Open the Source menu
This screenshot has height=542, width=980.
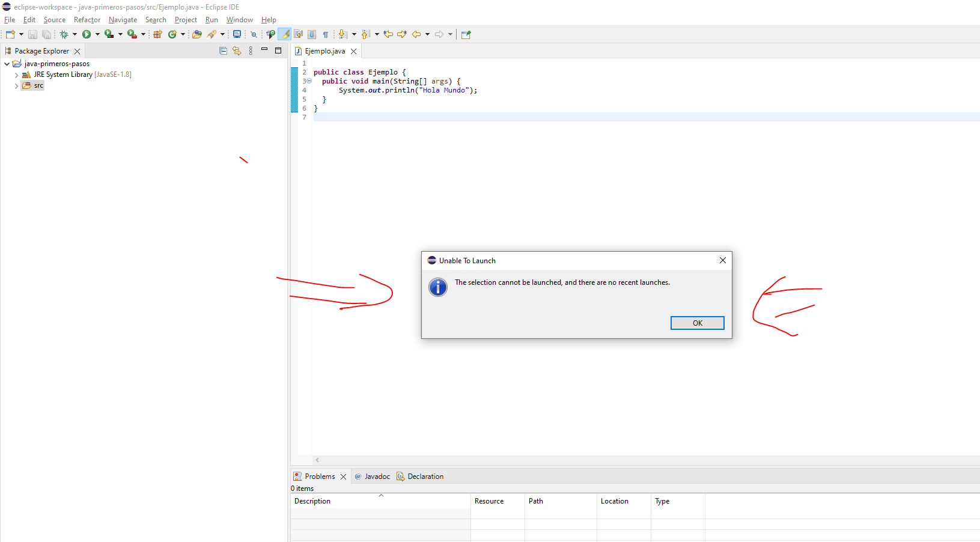click(x=55, y=20)
